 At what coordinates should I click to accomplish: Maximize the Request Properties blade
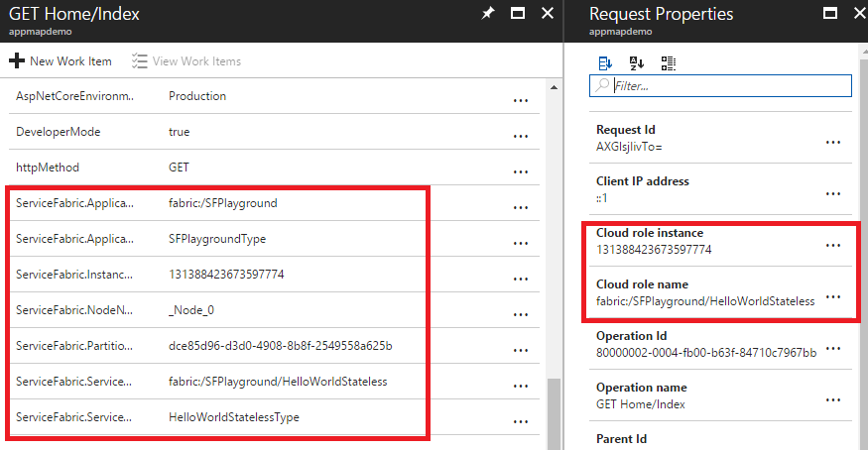point(829,13)
